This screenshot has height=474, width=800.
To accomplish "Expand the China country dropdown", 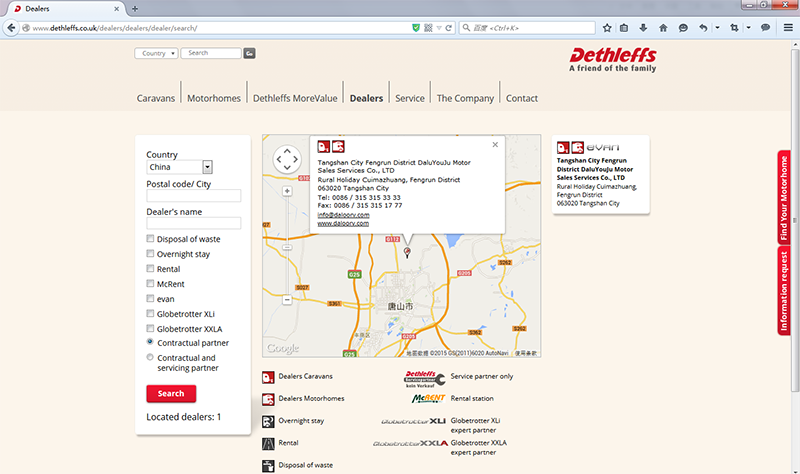I will tap(207, 167).
